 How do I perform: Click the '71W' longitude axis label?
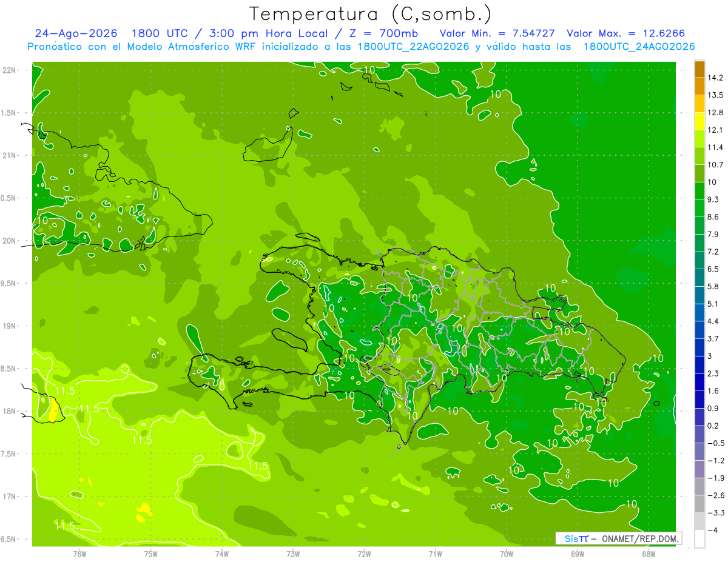tap(435, 554)
